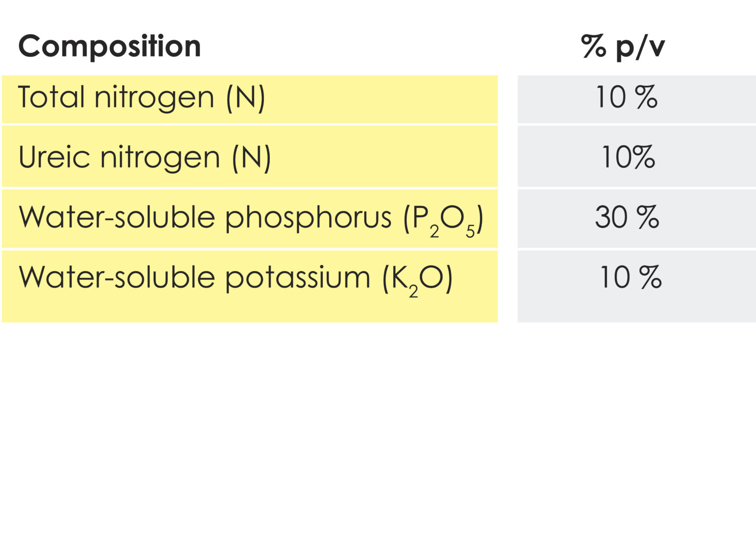Click the word potassium

(x=297, y=278)
